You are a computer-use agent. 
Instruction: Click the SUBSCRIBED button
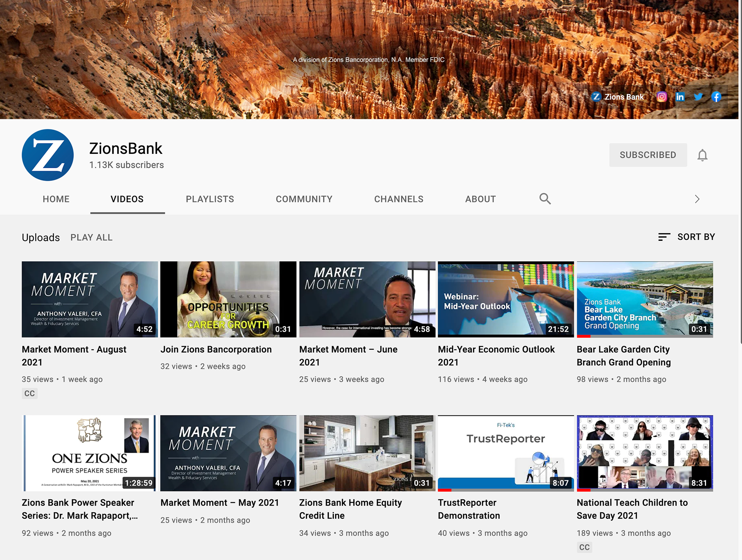click(648, 155)
